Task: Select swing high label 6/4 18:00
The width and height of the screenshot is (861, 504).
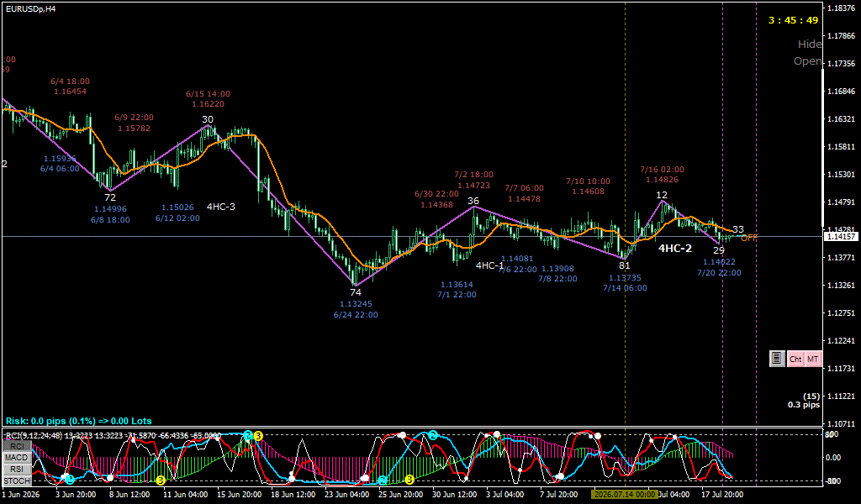Action: tap(71, 81)
